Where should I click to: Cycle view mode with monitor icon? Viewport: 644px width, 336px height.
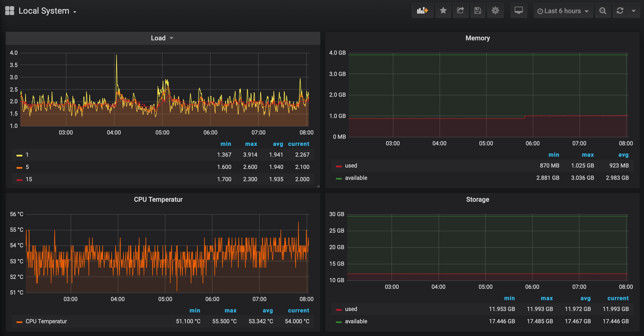coord(518,11)
